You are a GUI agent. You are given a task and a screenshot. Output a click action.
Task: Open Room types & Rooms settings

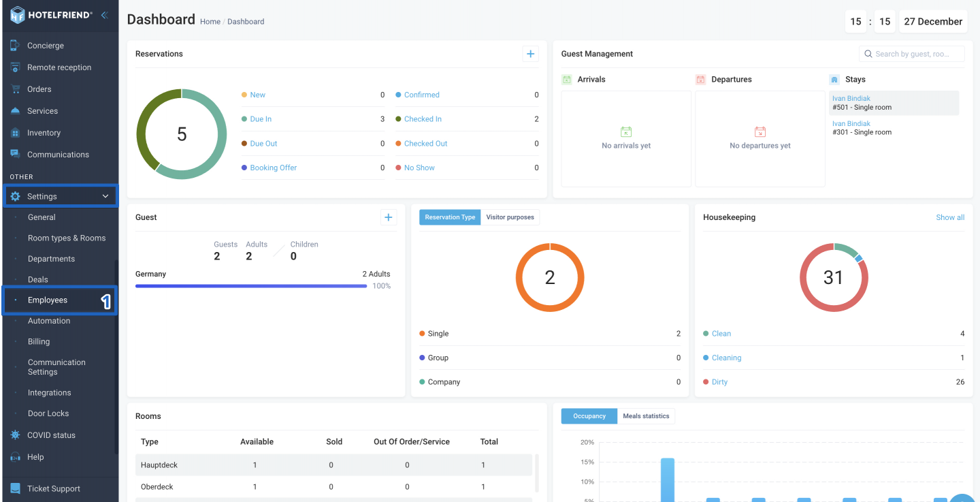(67, 238)
